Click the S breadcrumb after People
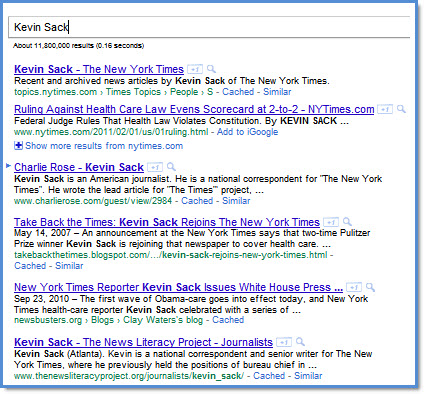 pyautogui.click(x=210, y=92)
